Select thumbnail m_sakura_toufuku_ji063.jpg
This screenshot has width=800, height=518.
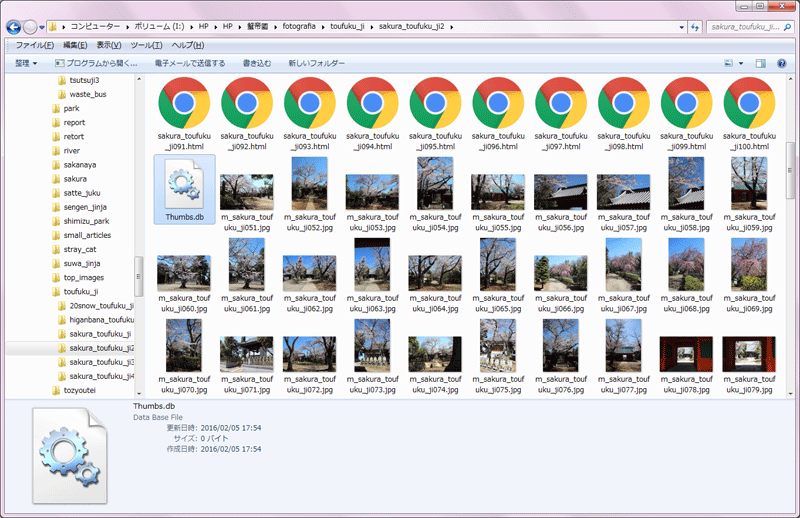[372, 264]
